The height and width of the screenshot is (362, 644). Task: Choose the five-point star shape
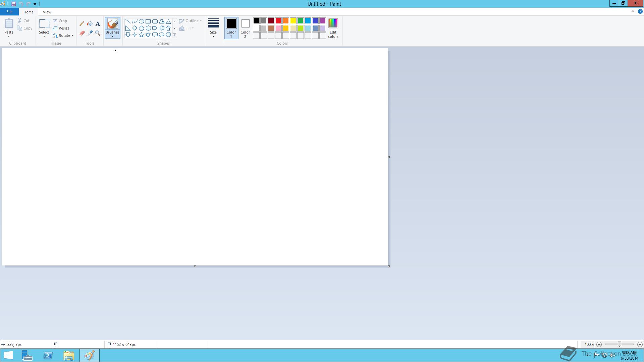pos(141,35)
